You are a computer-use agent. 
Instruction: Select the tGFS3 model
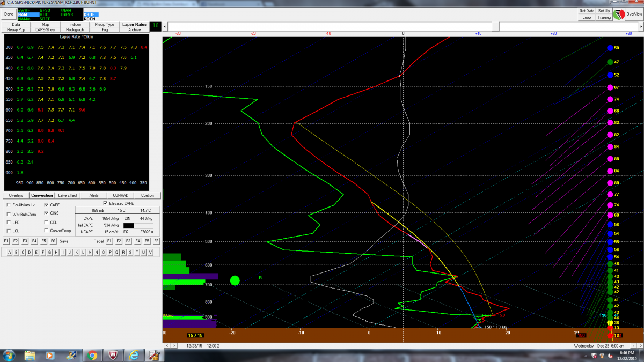point(68,14)
